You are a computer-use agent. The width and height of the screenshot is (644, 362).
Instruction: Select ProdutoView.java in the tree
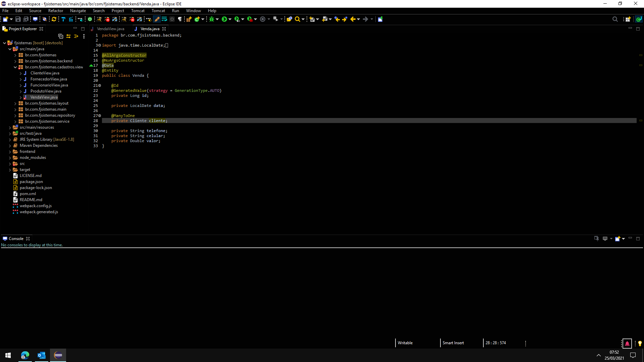click(46, 91)
